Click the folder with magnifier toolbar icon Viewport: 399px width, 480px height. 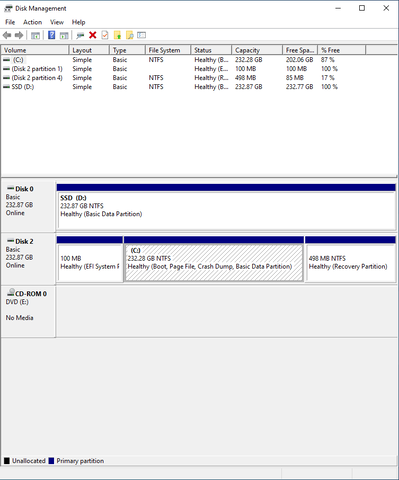click(x=130, y=35)
